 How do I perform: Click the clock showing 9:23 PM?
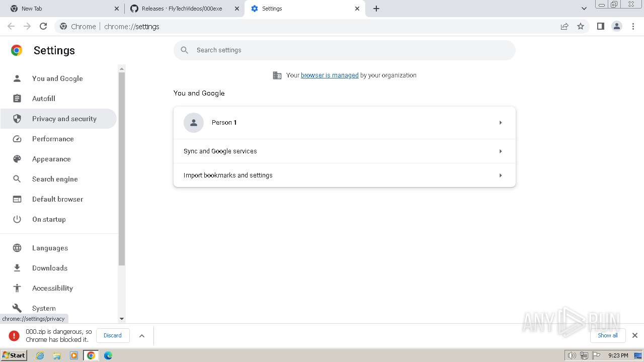point(618,355)
